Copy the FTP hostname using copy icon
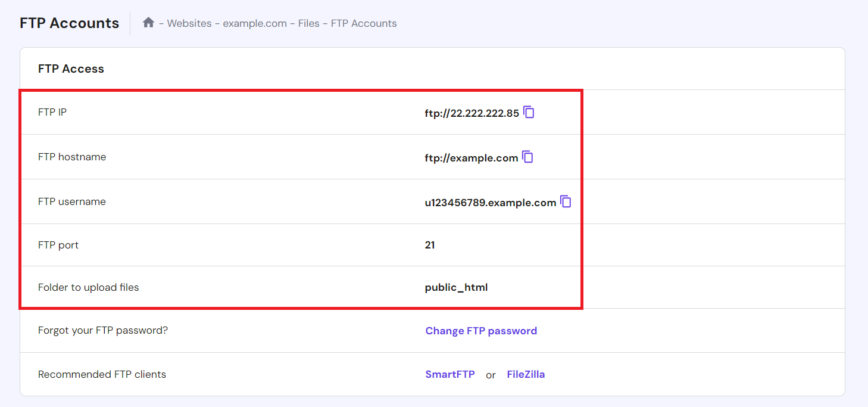Image resolution: width=868 pixels, height=407 pixels. click(x=527, y=157)
